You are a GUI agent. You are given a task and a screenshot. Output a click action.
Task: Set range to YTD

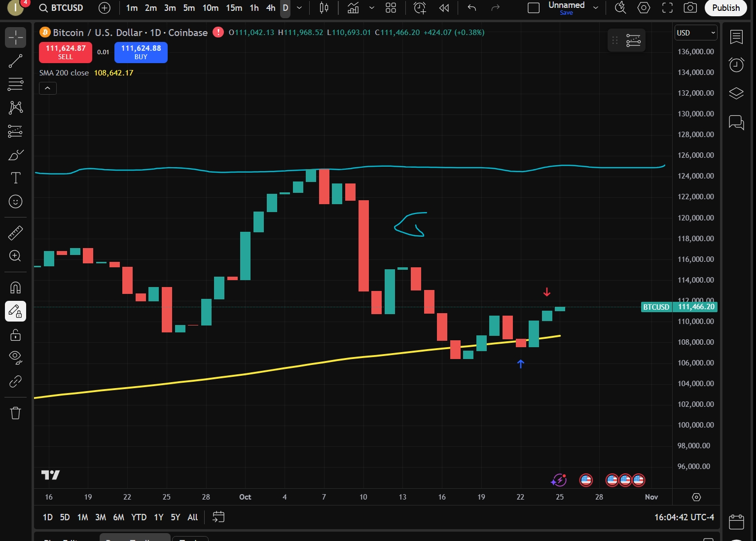[139, 517]
